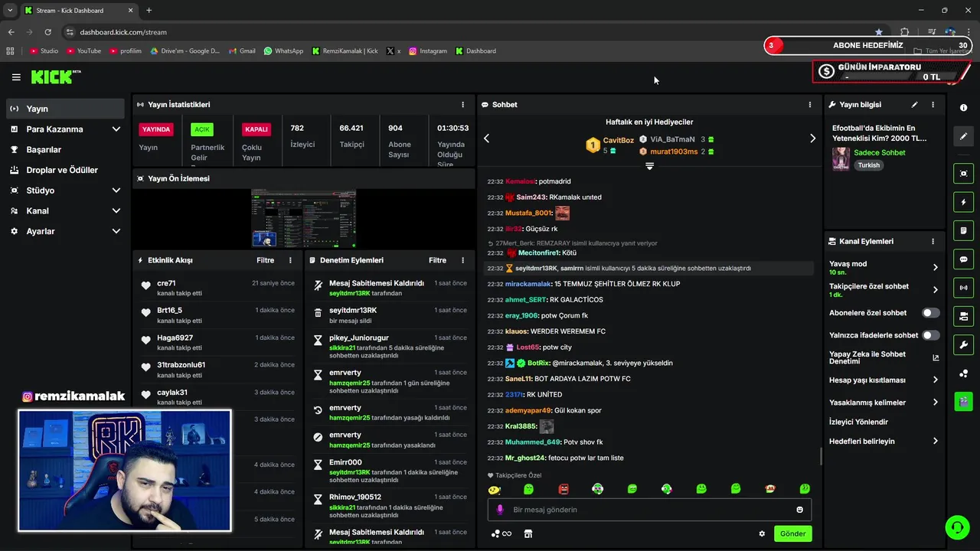Click the chat scrollbar
Viewport: 980px width, 551px height.
pyautogui.click(x=821, y=456)
